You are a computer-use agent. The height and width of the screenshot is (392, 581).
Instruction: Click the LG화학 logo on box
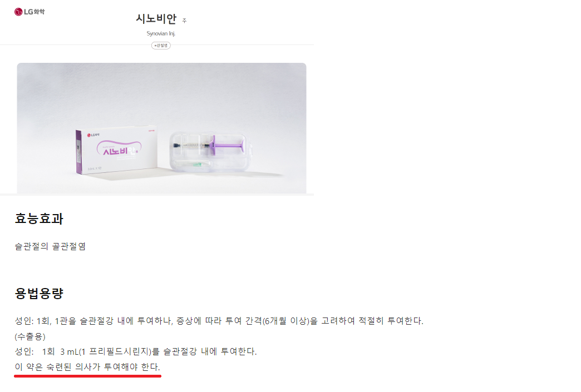pyautogui.click(x=93, y=135)
